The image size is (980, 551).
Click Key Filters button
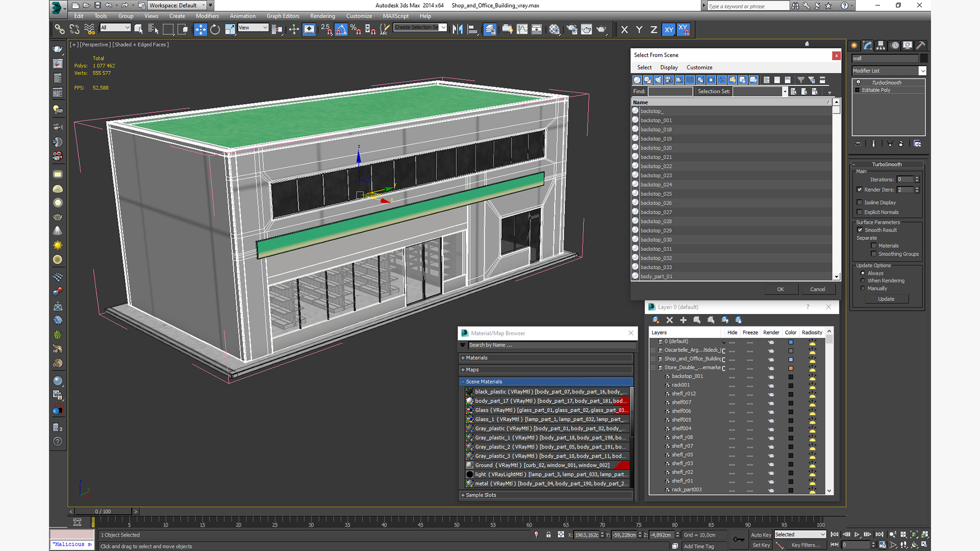click(x=805, y=545)
